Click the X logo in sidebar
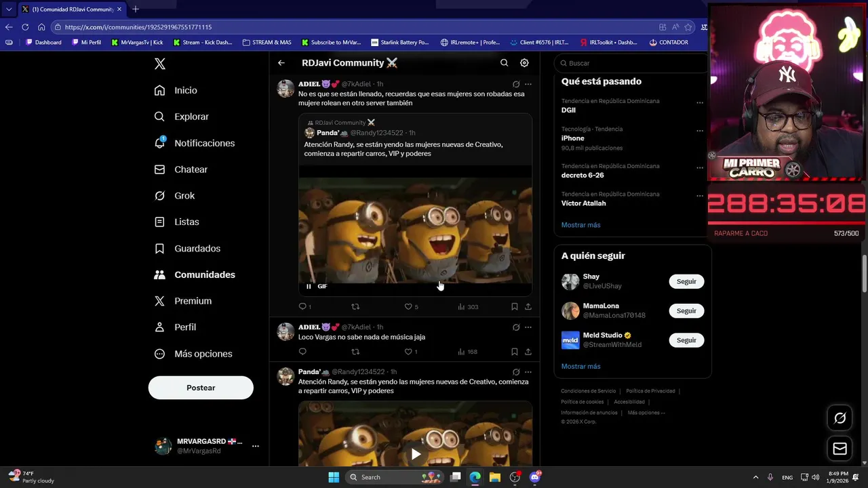Screen dimensions: 868x488 click(159, 64)
